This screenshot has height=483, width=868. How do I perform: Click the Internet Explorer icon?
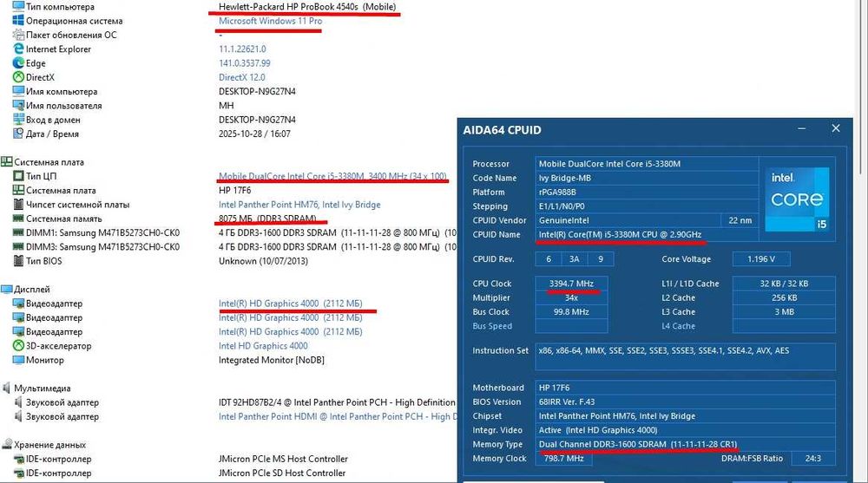pyautogui.click(x=18, y=49)
